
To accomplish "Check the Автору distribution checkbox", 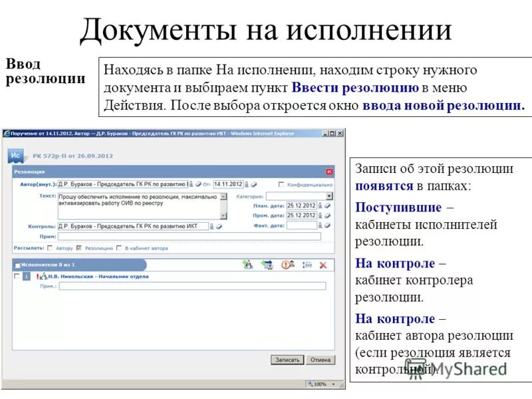I will (50, 247).
